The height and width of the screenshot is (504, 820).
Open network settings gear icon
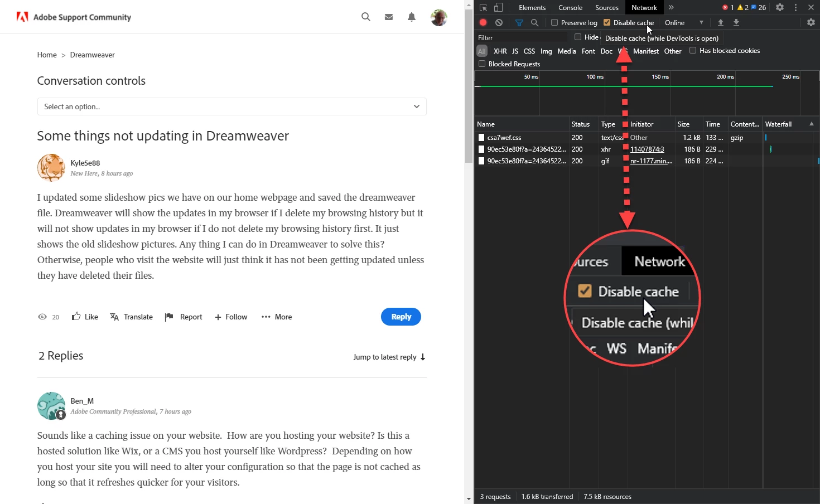[x=811, y=22]
